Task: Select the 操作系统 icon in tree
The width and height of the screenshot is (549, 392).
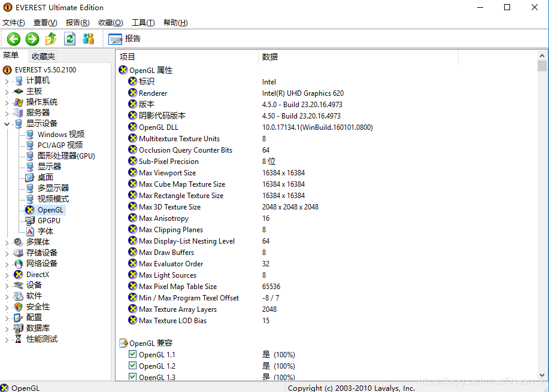Action: click(19, 102)
